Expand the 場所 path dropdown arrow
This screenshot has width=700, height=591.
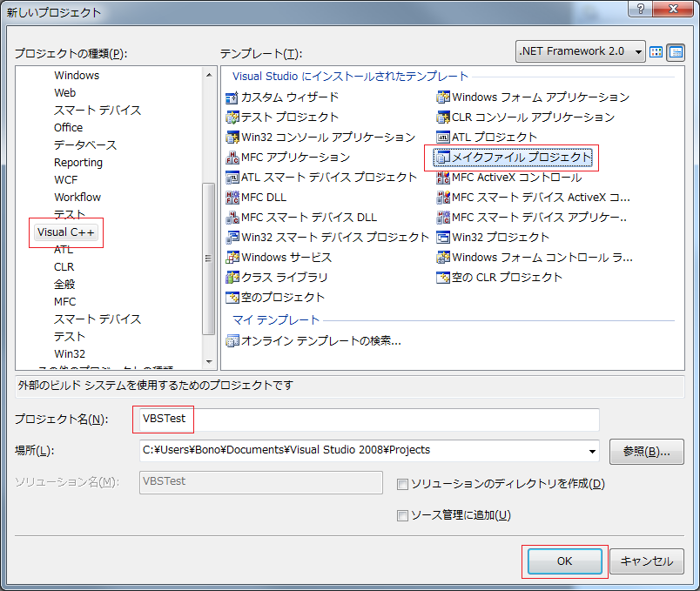[x=592, y=451]
